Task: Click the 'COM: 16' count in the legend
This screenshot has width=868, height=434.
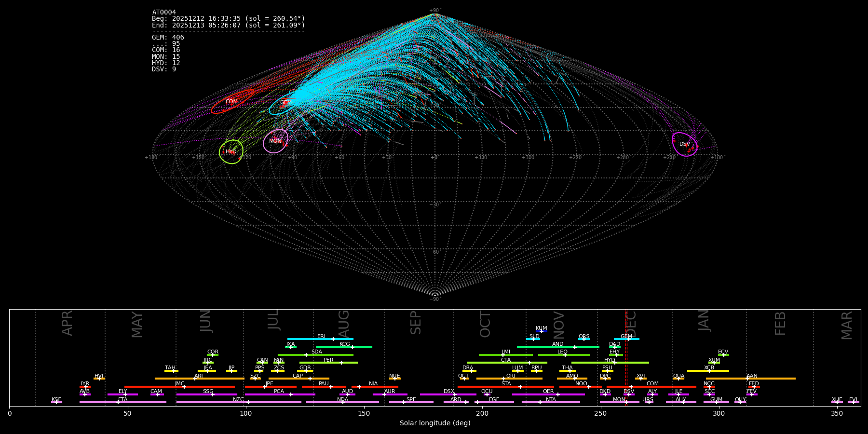Action: pos(166,50)
